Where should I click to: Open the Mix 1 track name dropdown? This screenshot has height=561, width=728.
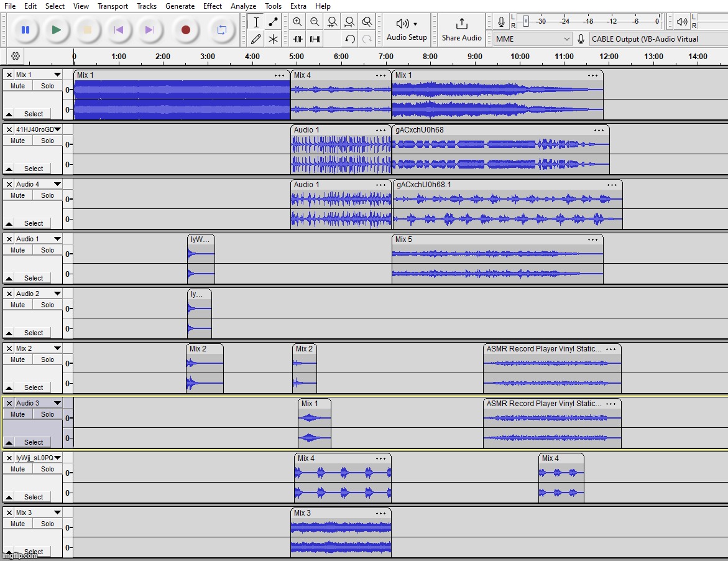click(58, 75)
